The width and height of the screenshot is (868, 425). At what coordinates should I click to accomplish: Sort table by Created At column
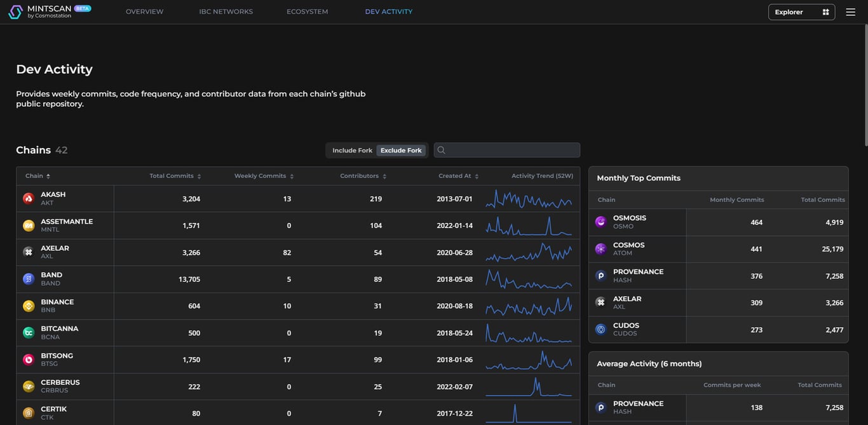pos(458,176)
